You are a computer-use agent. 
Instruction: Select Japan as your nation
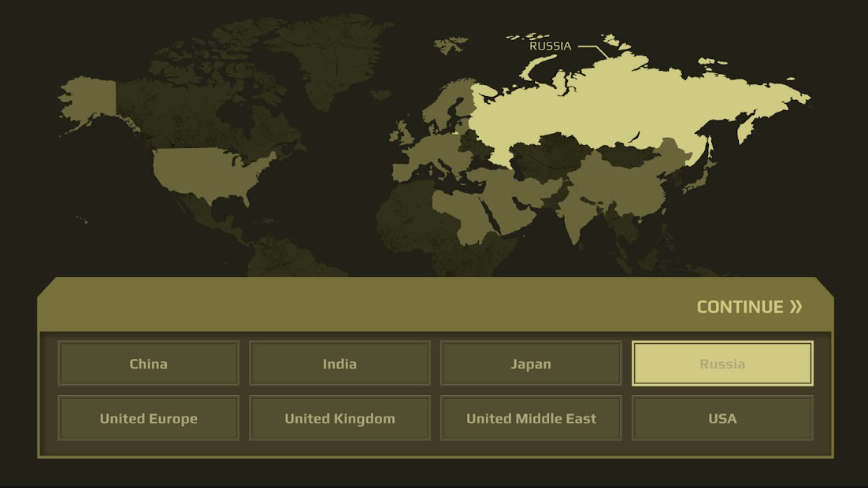click(x=531, y=364)
